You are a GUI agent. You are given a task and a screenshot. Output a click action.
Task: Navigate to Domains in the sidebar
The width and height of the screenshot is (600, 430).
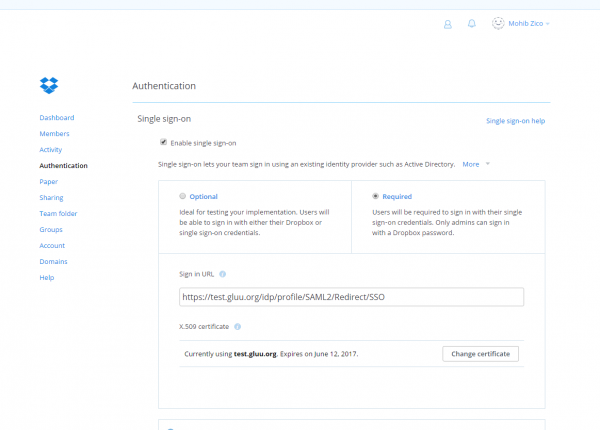53,262
